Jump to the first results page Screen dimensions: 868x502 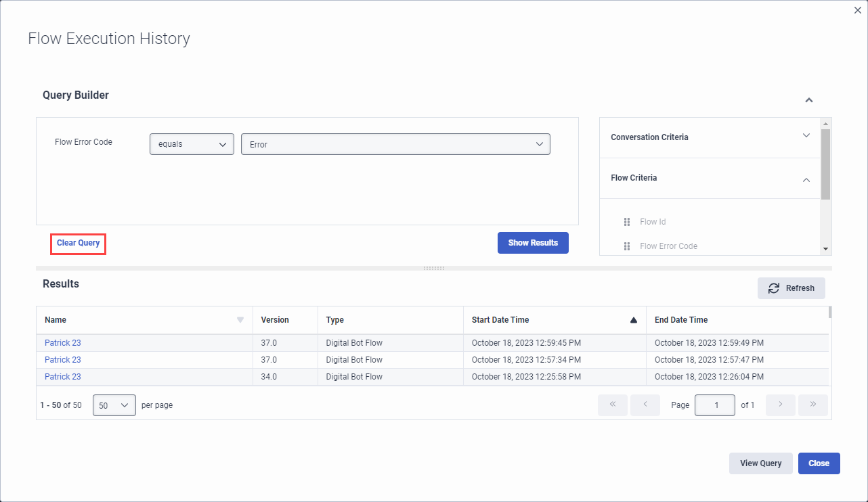[x=612, y=405]
